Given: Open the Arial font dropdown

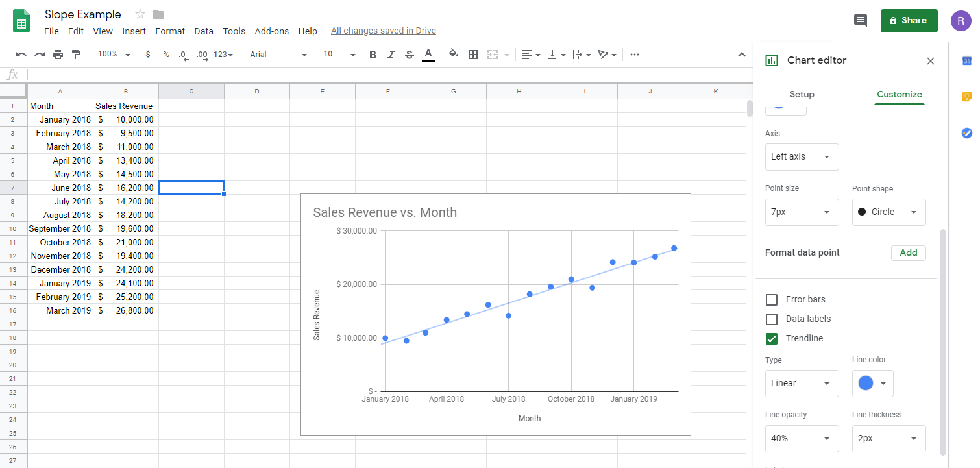Looking at the screenshot, I should point(278,55).
